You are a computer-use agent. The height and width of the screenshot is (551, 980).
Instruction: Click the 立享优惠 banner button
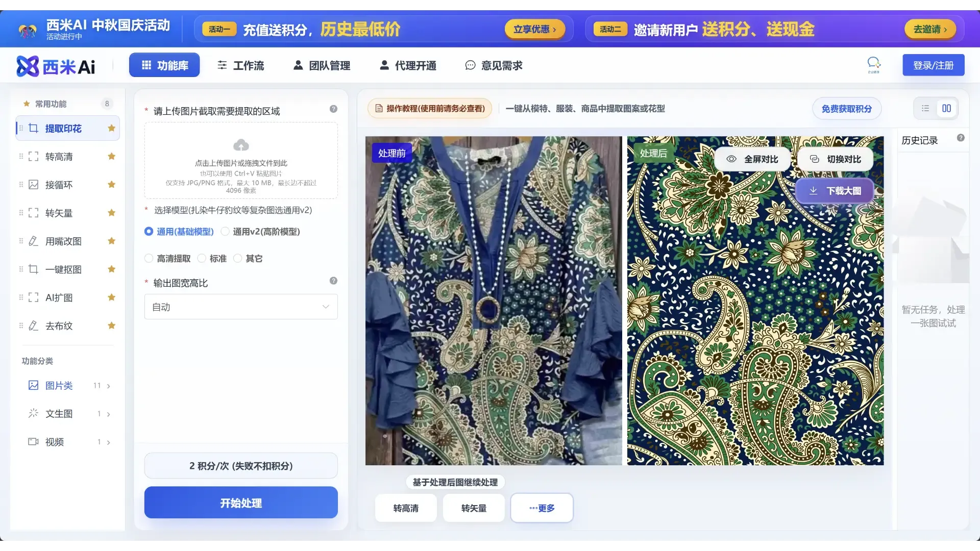[x=534, y=29]
